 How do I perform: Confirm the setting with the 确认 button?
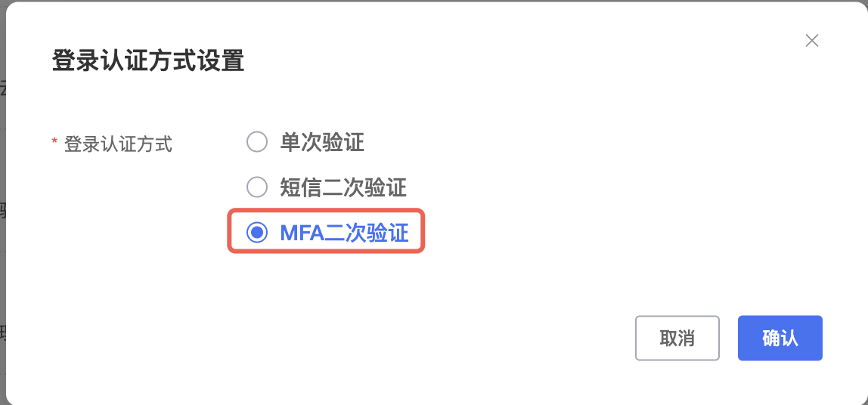[780, 338]
